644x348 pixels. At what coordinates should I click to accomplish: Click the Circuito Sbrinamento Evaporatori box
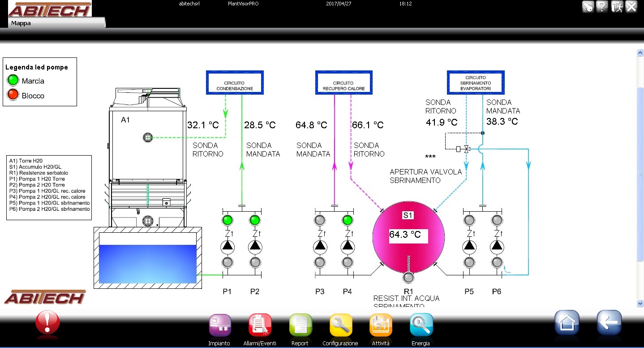tap(475, 83)
